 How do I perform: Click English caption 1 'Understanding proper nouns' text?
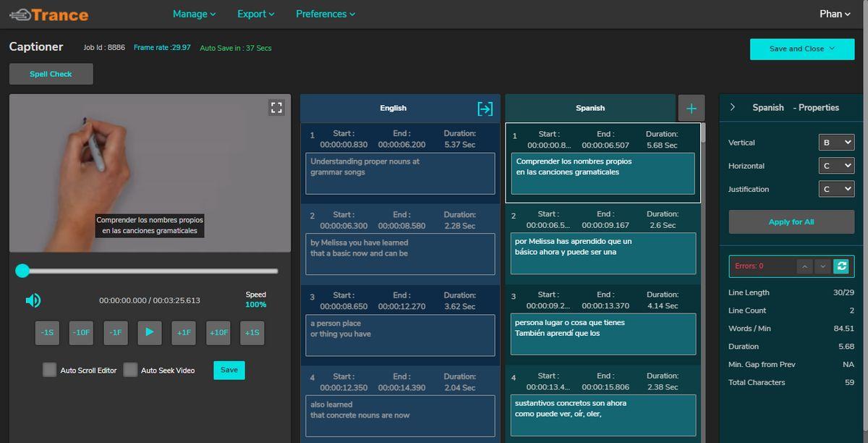point(400,174)
